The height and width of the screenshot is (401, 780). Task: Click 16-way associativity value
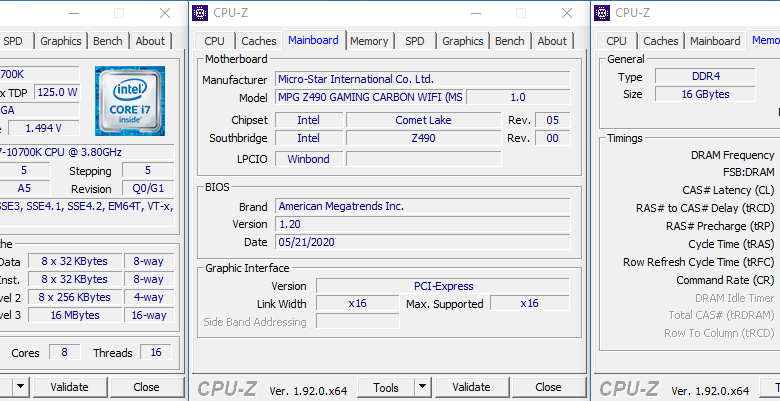[149, 315]
